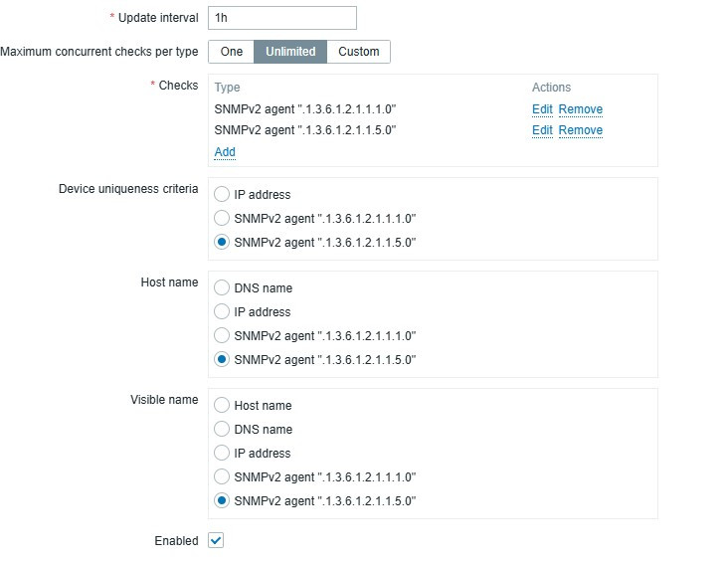728x563 pixels.
Task: Uncheck the Enabled checkbox
Action: 216,541
